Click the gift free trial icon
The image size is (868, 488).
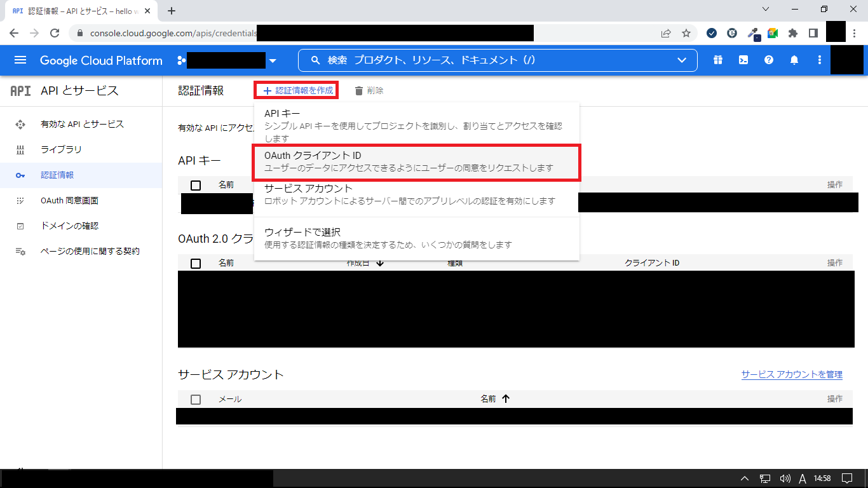(717, 60)
